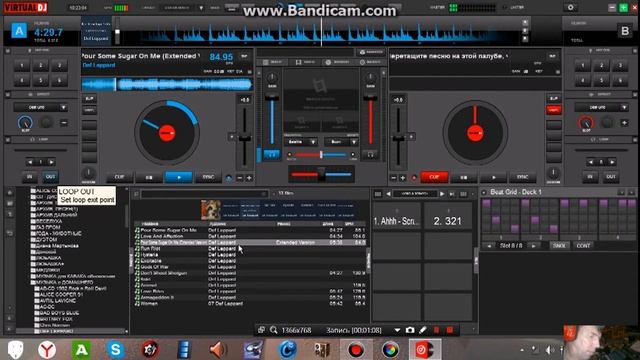Skip to next sampler item
This screenshot has height=360, width=640.
pos(452,194)
